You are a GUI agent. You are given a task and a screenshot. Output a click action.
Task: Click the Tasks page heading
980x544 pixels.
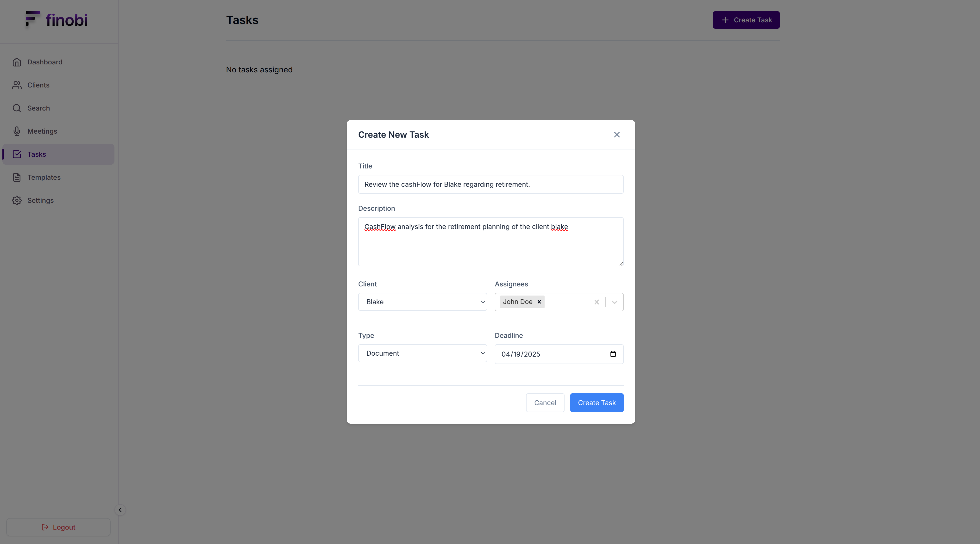click(242, 20)
